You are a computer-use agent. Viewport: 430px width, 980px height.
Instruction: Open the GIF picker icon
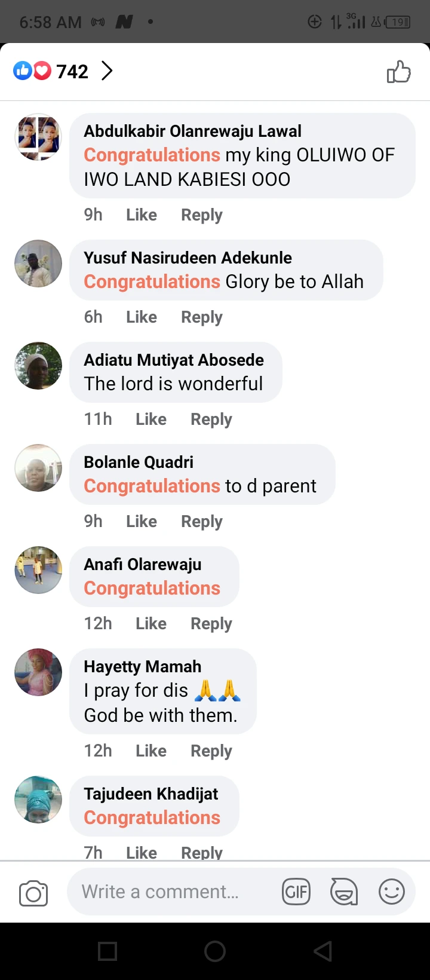coord(296,892)
